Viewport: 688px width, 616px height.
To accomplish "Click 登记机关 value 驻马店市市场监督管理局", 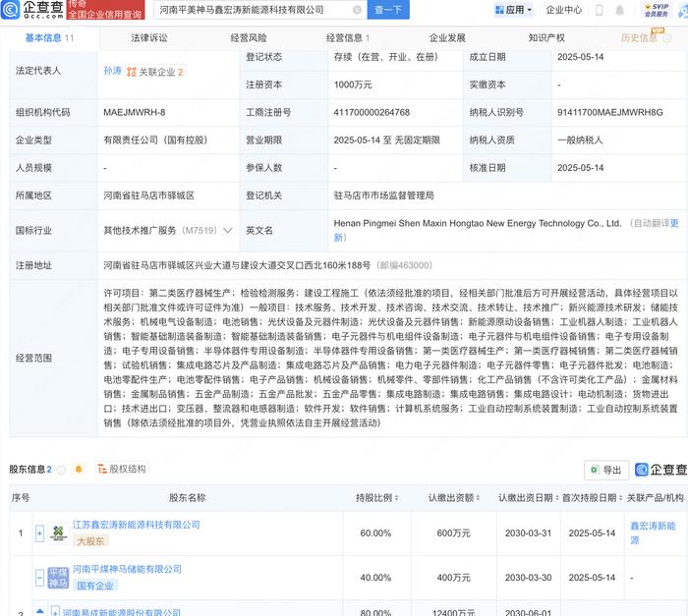I will pyautogui.click(x=383, y=196).
